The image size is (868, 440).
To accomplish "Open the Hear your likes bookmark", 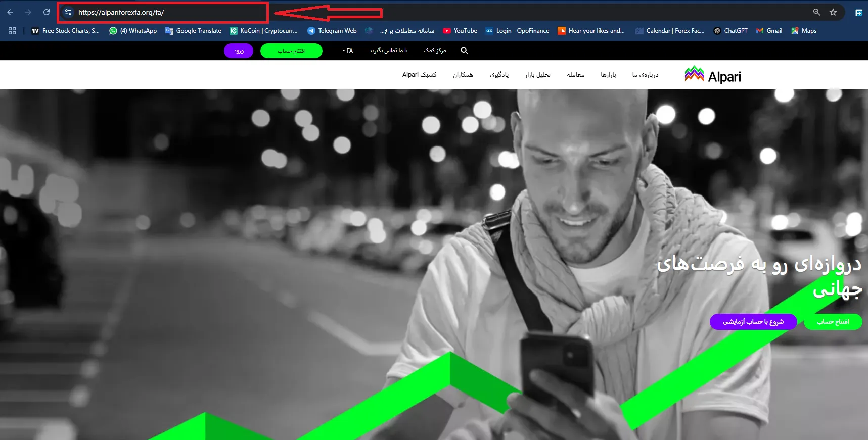I will [x=591, y=31].
